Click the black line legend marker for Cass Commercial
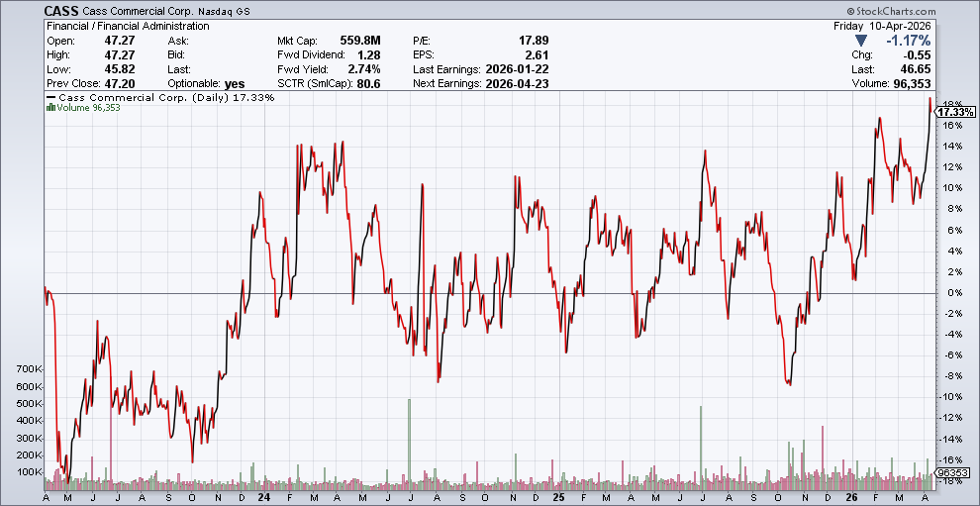The image size is (980, 506). click(x=52, y=98)
